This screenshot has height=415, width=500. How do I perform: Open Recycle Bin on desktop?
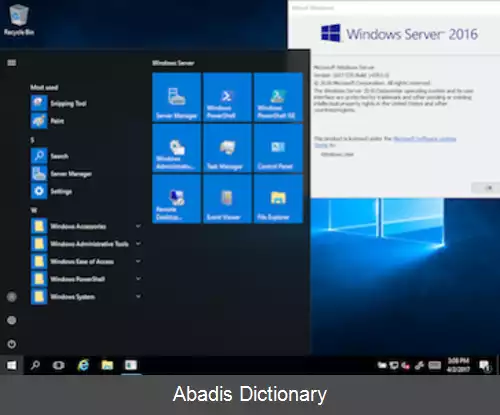[19, 19]
